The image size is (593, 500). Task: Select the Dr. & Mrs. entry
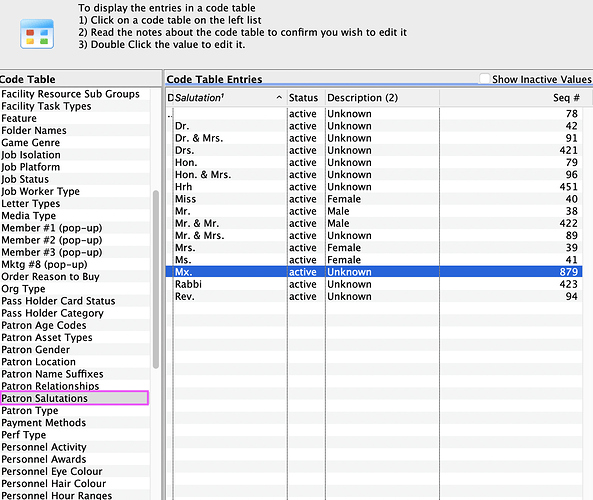374,138
